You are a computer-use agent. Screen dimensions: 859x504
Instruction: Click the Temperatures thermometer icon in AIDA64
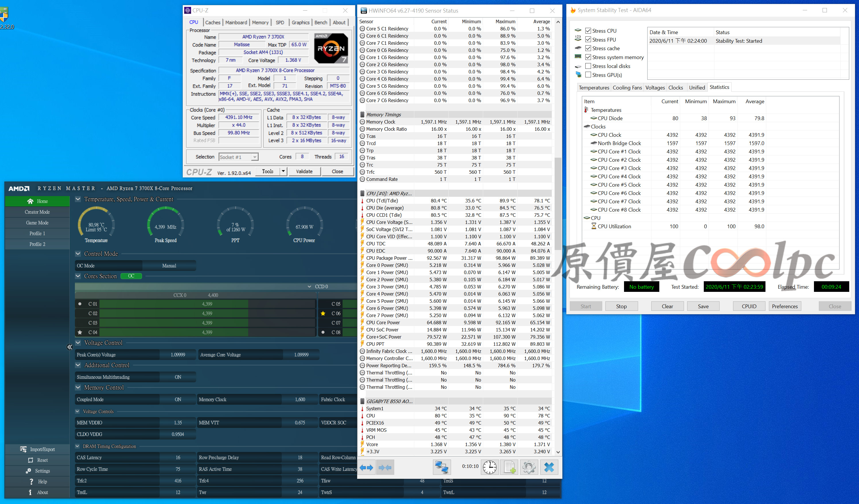pos(586,110)
